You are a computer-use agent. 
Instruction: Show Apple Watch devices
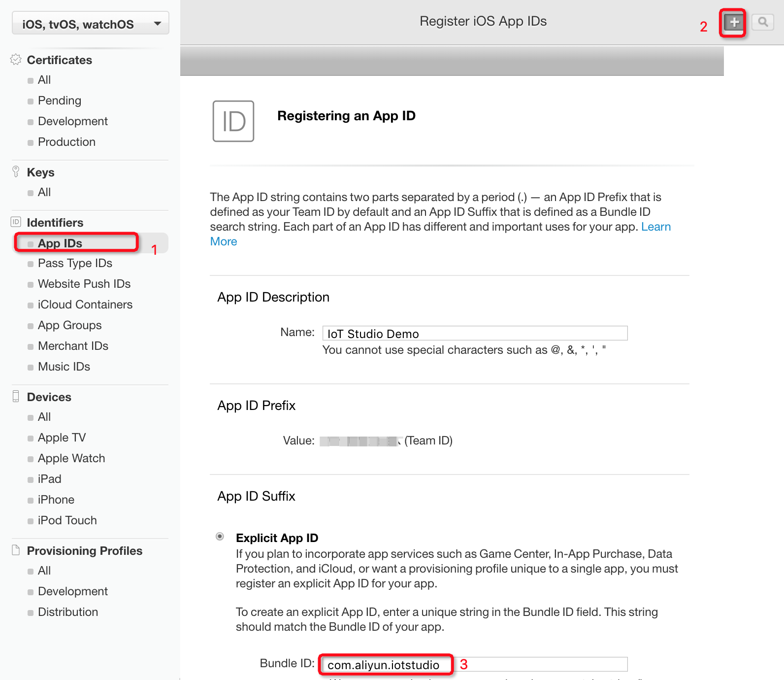coord(71,459)
